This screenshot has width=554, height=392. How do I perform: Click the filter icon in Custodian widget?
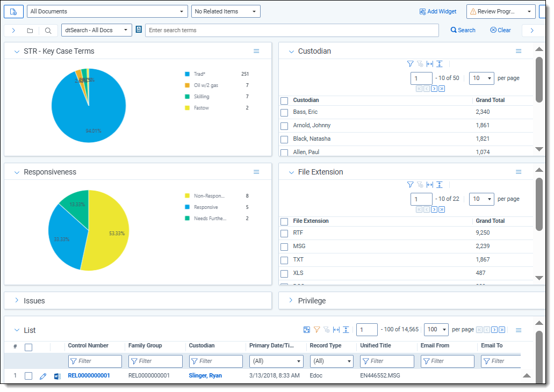[x=410, y=64]
